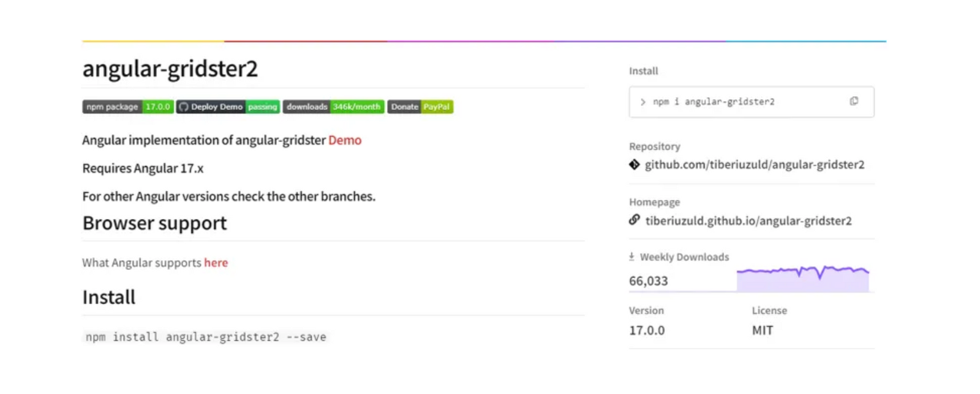Image resolution: width=980 pixels, height=394 pixels.
Task: Click the chain link icon next to Homepage
Action: (633, 220)
